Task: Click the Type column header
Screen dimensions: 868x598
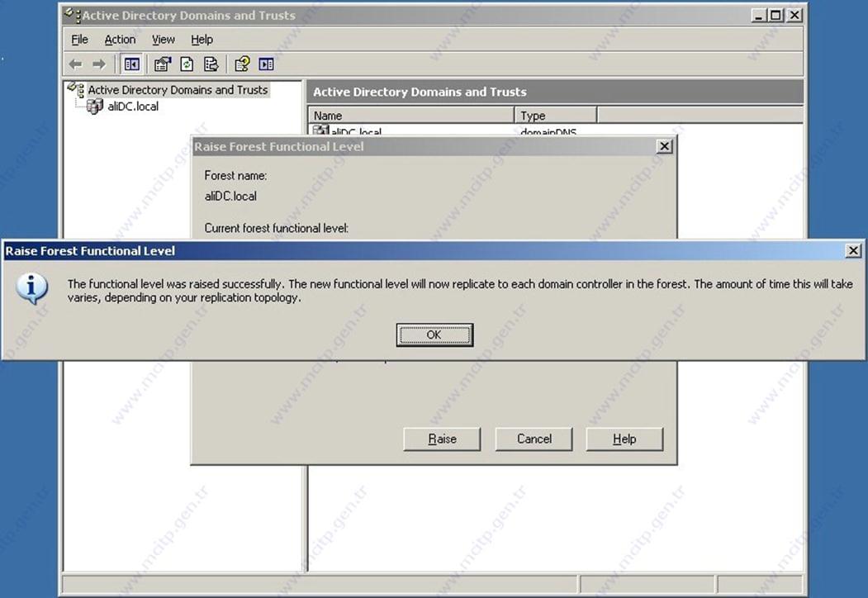Action: click(x=556, y=116)
